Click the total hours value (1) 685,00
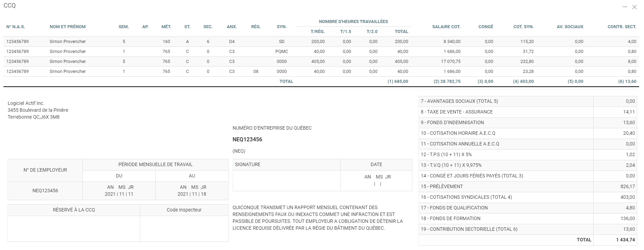 click(x=398, y=81)
